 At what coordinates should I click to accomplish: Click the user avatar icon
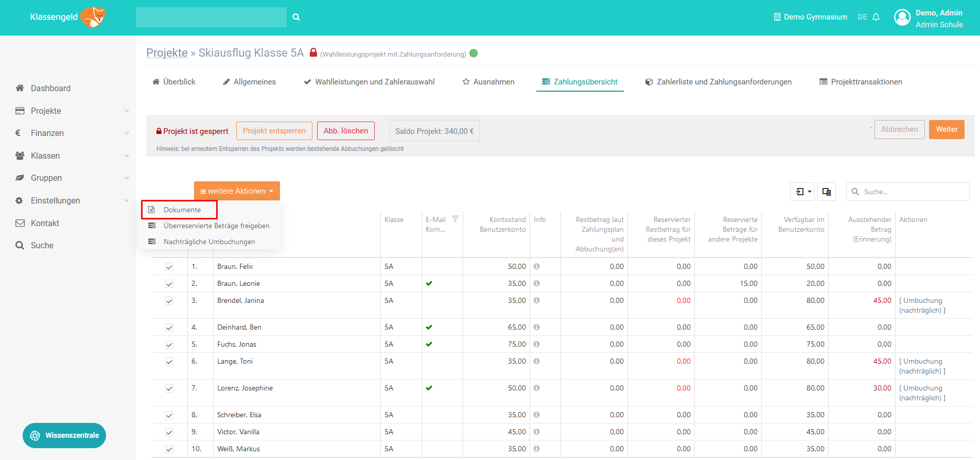[x=902, y=18]
